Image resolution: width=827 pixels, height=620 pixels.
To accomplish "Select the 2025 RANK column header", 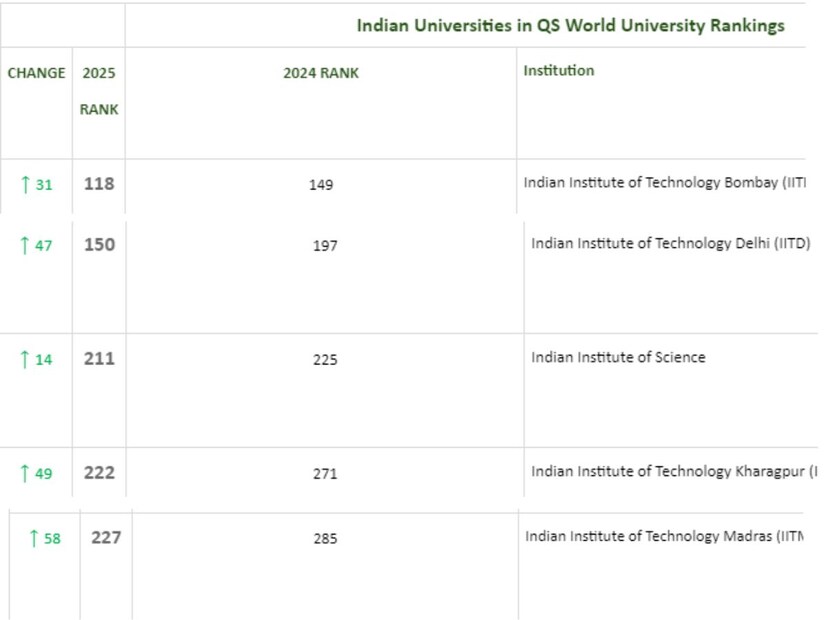I will 99,91.
